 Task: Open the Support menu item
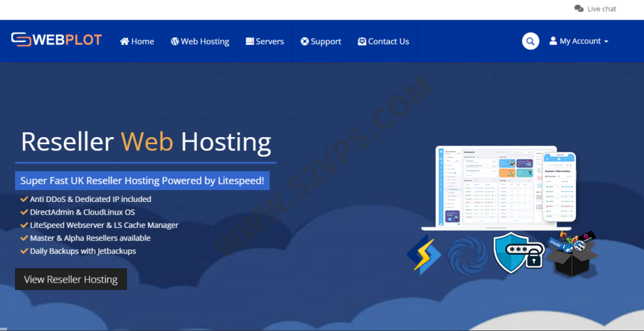tap(321, 41)
